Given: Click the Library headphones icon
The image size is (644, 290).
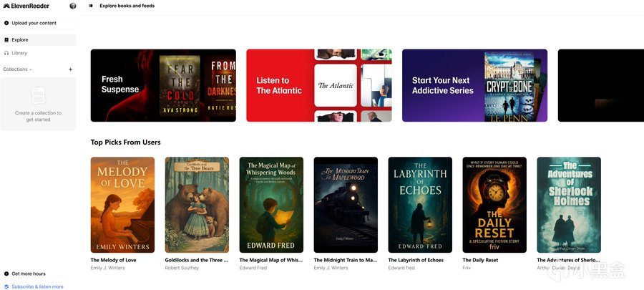Looking at the screenshot, I should coord(6,53).
